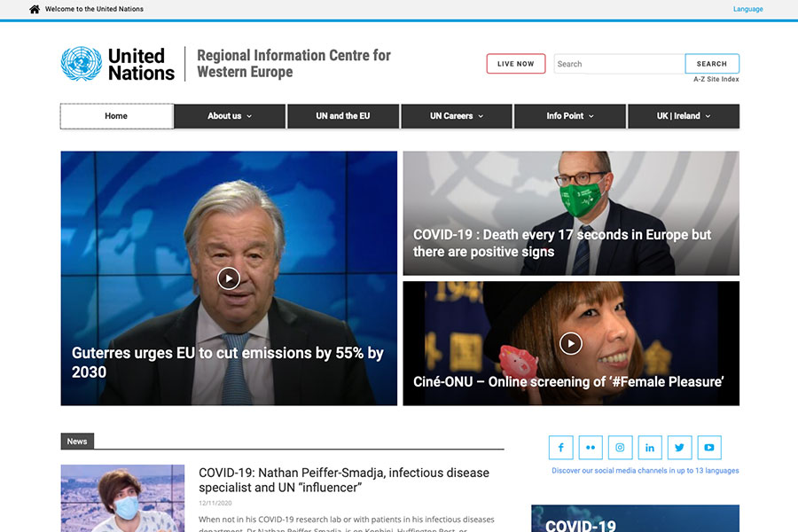Viewport: 798px width, 532px height.
Task: Open the COVID-19 death every 17 seconds headline
Action: [x=562, y=243]
